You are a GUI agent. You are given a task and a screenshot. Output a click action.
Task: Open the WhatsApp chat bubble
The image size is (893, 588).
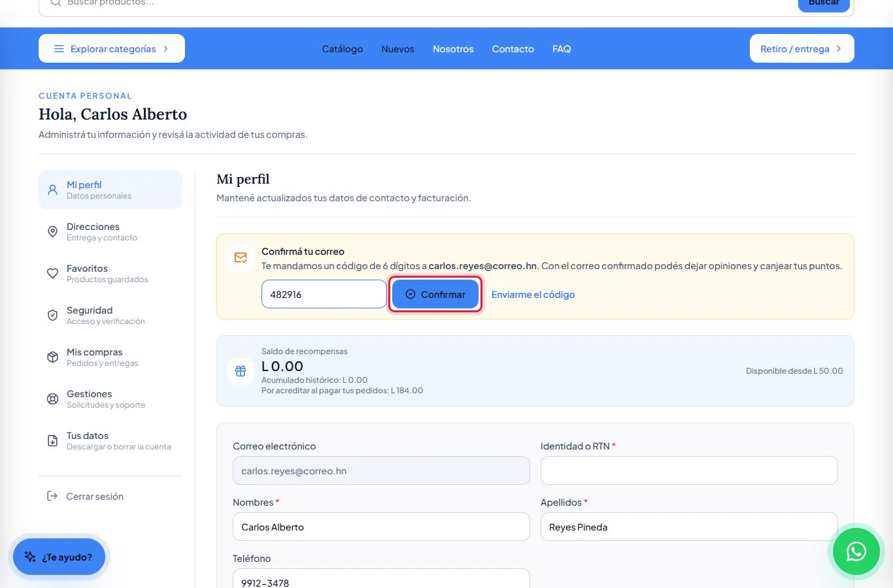tap(856, 551)
